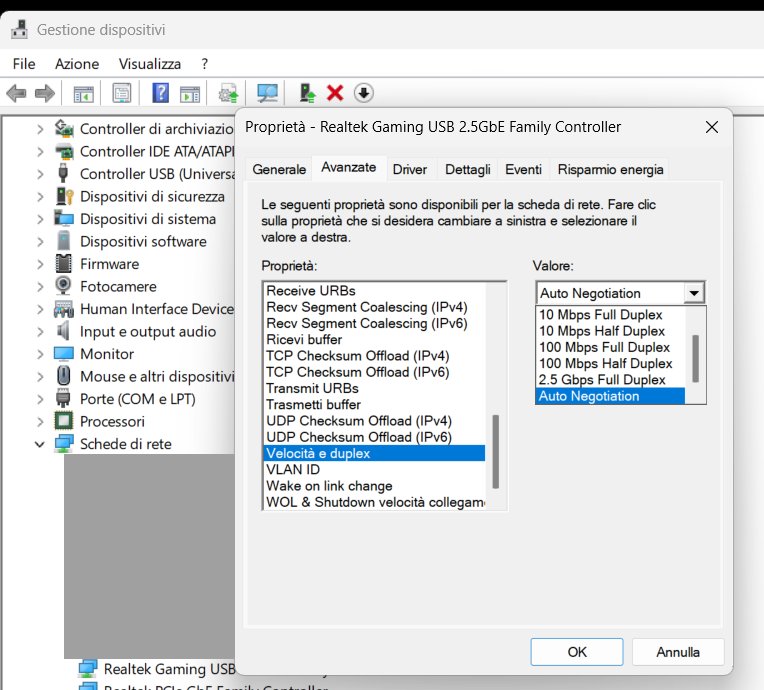Click the Valore dropdown list scrollbar thumb
This screenshot has height=690, width=764.
pyautogui.click(x=696, y=358)
